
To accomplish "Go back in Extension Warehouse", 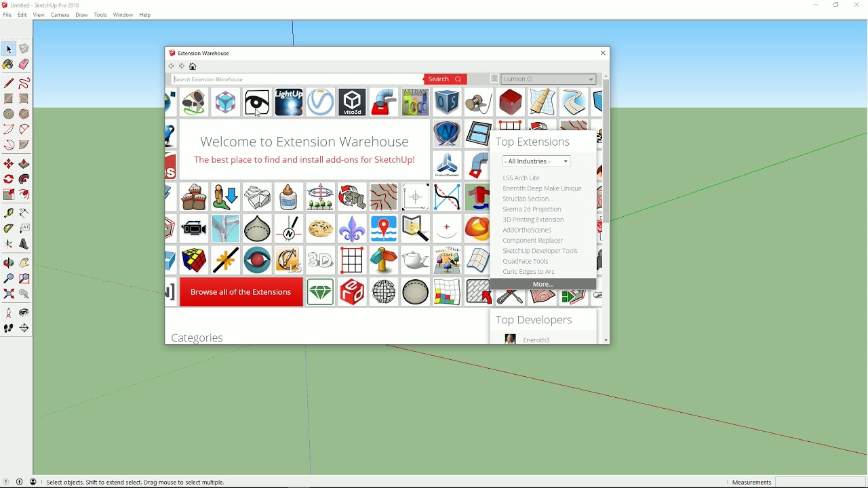I will pos(172,66).
